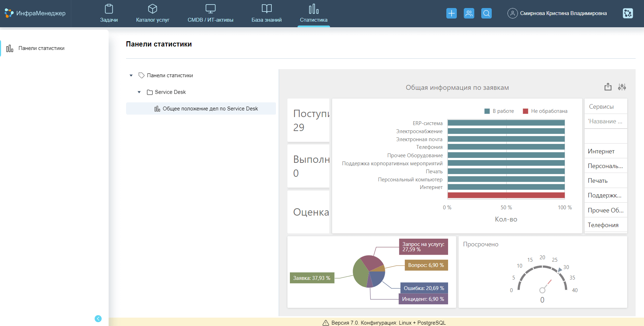Open База знаний section
Screen dimensions: 644x326
[266, 13]
